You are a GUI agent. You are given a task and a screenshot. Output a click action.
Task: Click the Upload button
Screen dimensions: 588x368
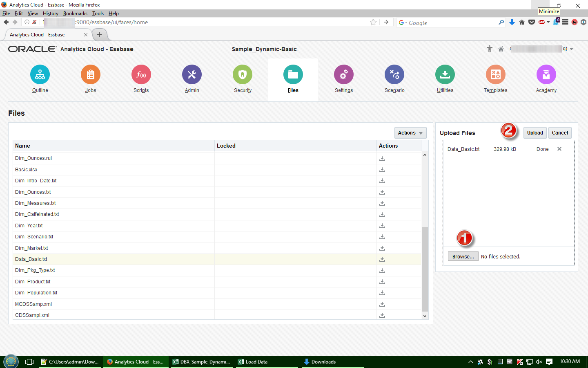click(x=535, y=133)
